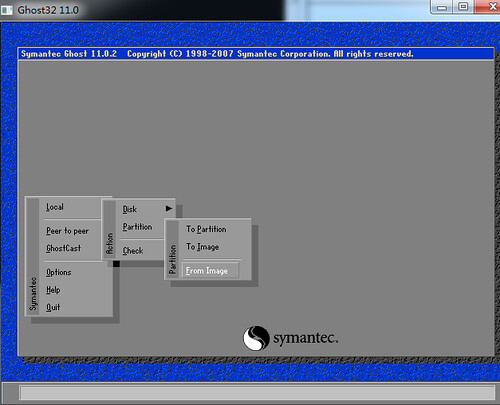Click the bottom status bar field
The width and height of the screenshot is (500, 405).
click(257, 393)
